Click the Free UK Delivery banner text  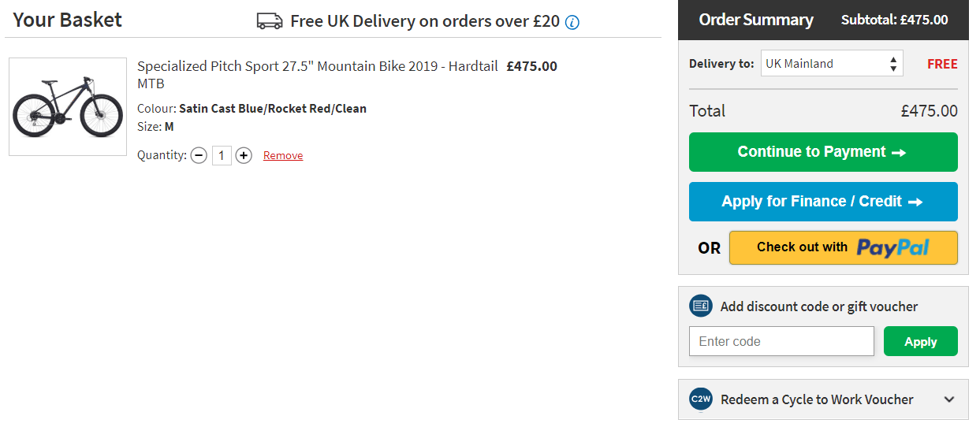pos(424,21)
